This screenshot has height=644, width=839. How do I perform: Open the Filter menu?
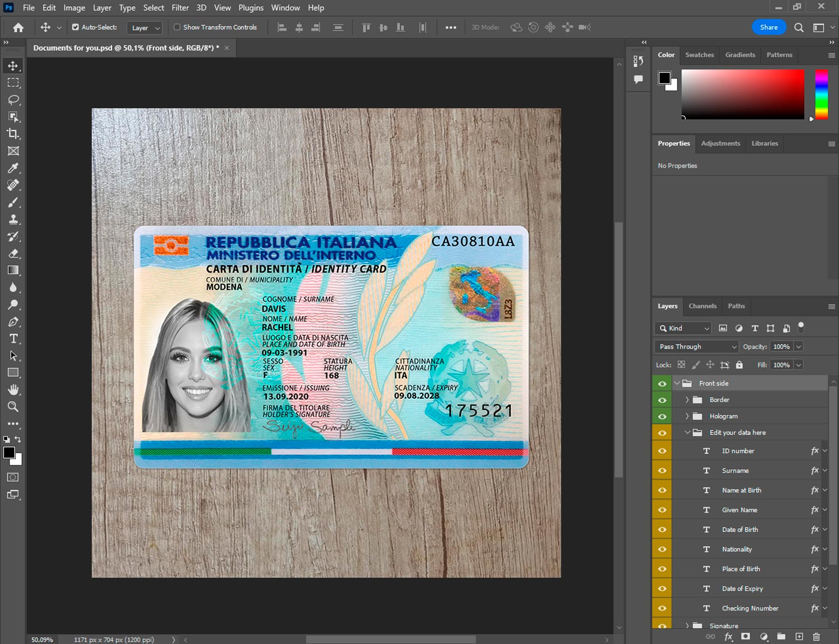point(180,8)
